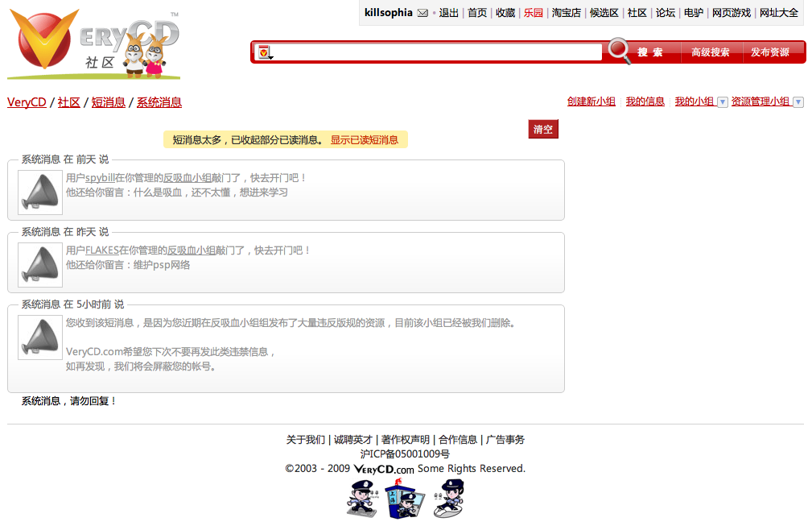Click 创建新小组 link
Screen dimensions: 812x530
(x=591, y=101)
